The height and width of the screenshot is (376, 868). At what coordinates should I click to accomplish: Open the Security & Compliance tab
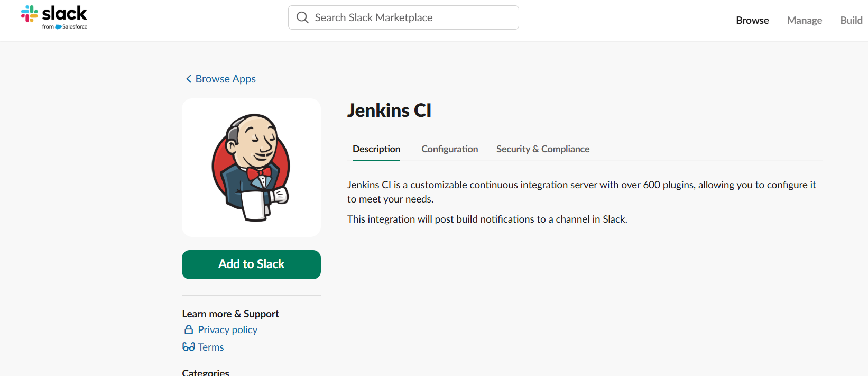(543, 149)
